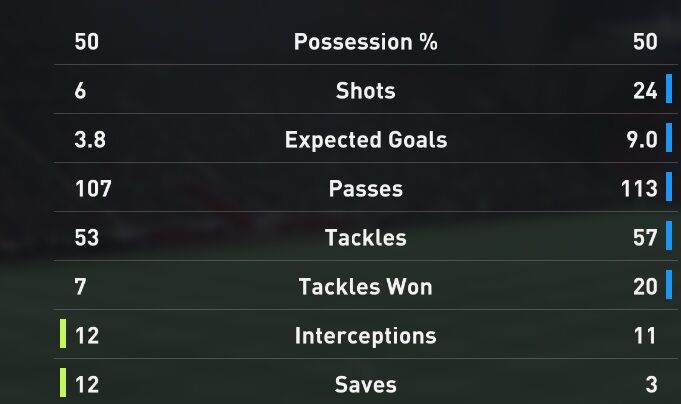Click the Interceptions stat label

click(x=365, y=336)
